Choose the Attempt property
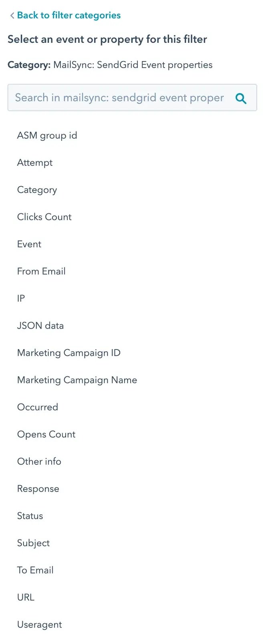This screenshot has width=268, height=644. click(x=35, y=163)
